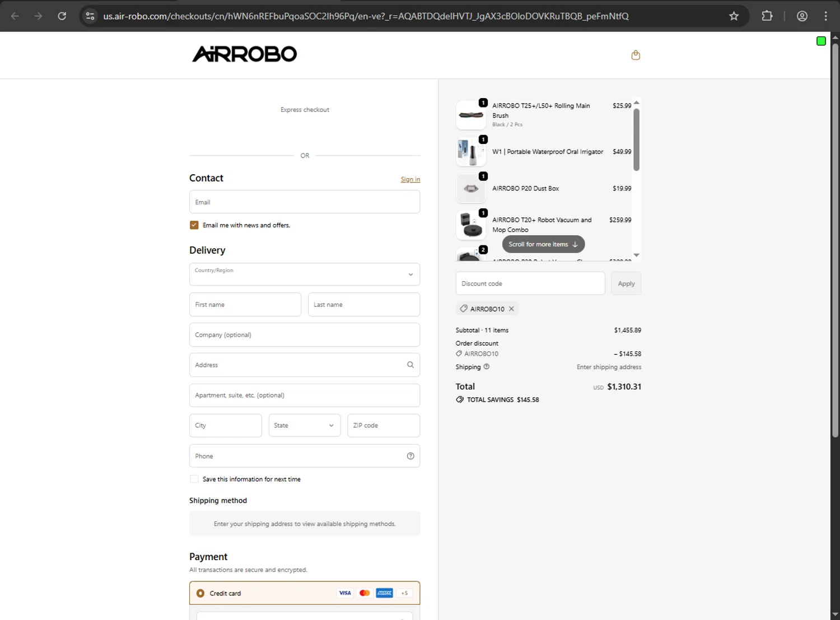Click the order items list scrollbar thumb
Image resolution: width=840 pixels, height=620 pixels.
636,139
